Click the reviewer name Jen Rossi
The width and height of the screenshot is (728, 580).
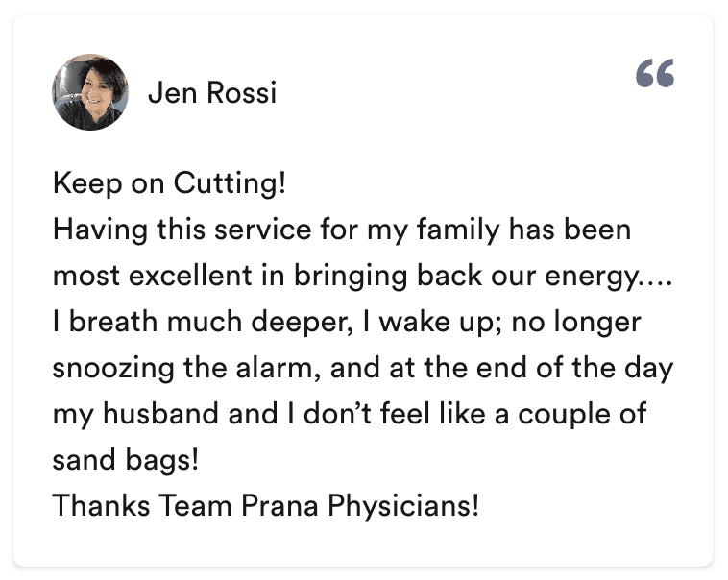tap(212, 93)
